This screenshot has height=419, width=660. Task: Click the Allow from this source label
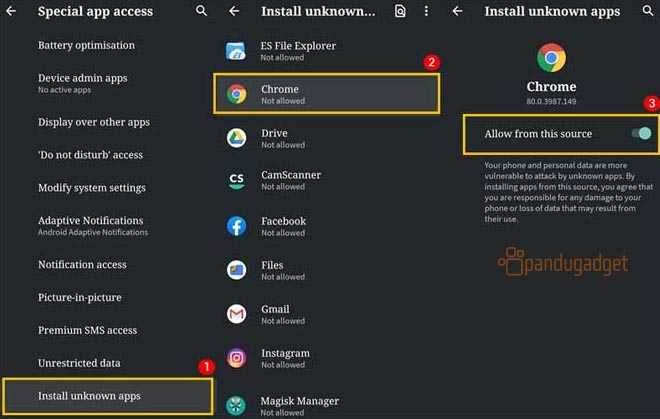click(x=538, y=134)
